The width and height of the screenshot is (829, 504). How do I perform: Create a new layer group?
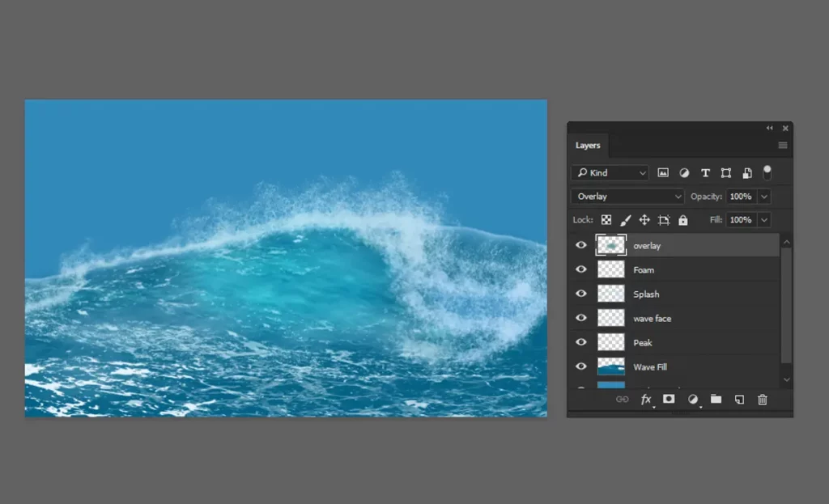[x=716, y=399]
